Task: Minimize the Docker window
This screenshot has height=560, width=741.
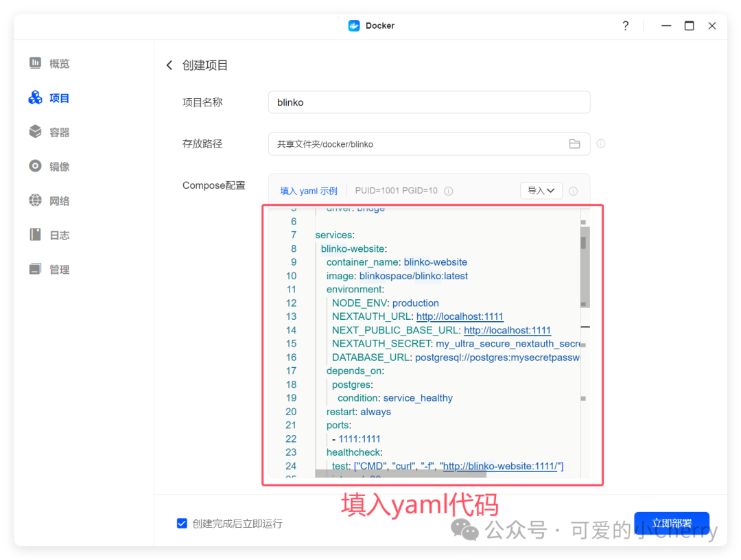Action: tap(666, 25)
